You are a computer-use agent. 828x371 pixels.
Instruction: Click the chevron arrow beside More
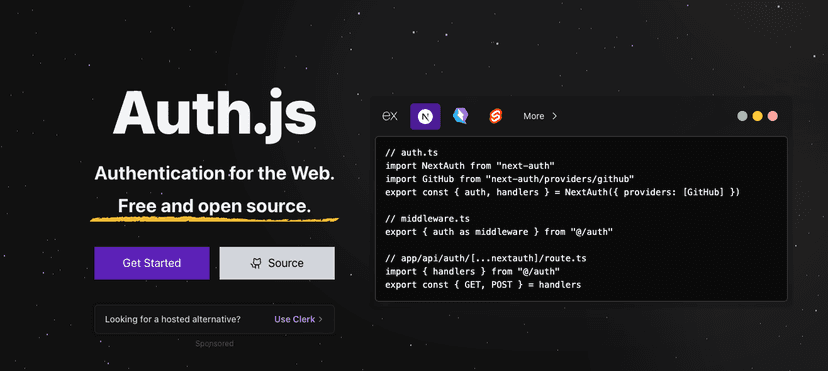click(554, 116)
